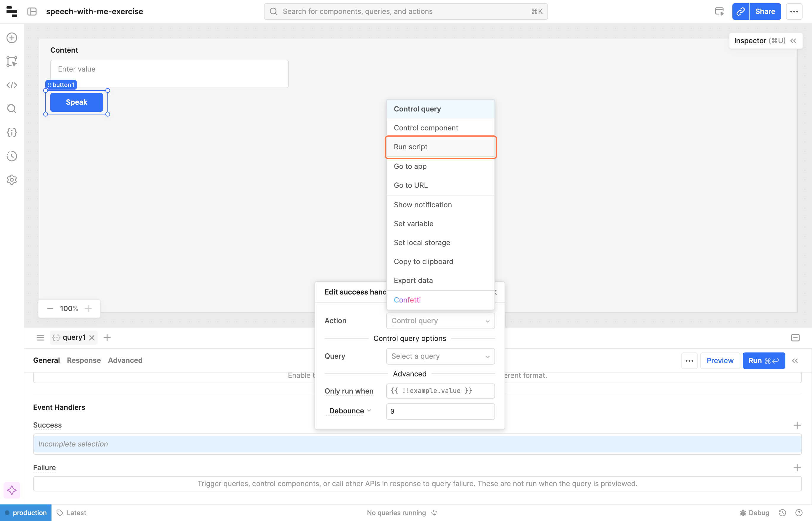Expand the Query select dropdown
Image resolution: width=812 pixels, height=521 pixels.
pos(440,356)
